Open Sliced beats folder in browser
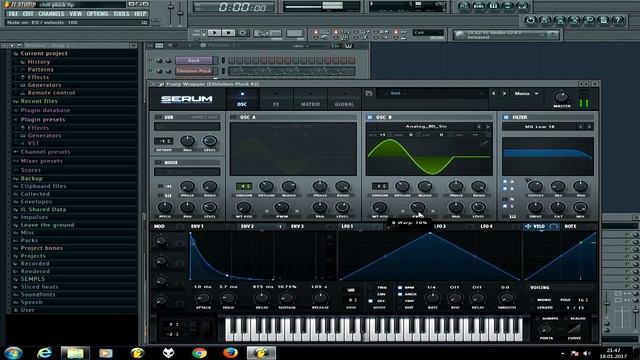This screenshot has height=360, width=640. coord(39,287)
